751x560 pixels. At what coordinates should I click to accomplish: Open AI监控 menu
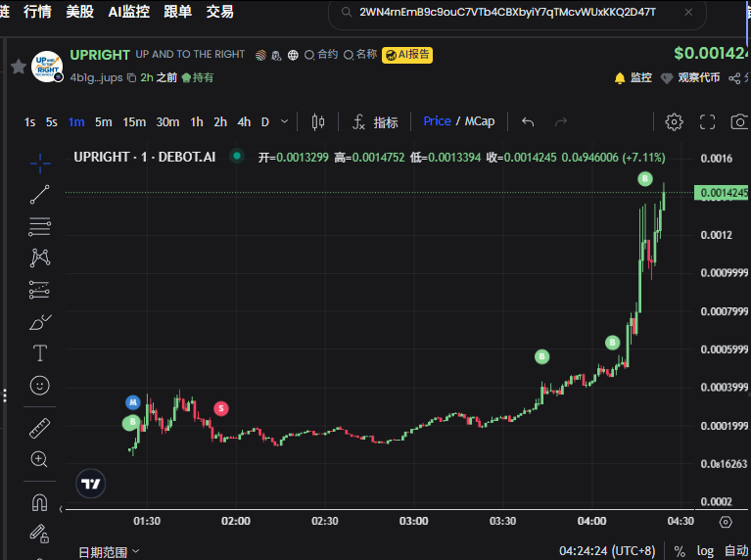click(129, 12)
